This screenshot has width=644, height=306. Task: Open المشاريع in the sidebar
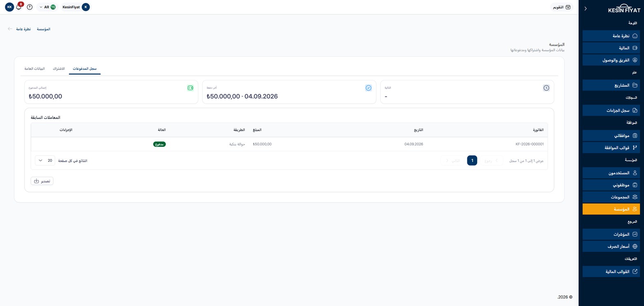click(x=611, y=85)
